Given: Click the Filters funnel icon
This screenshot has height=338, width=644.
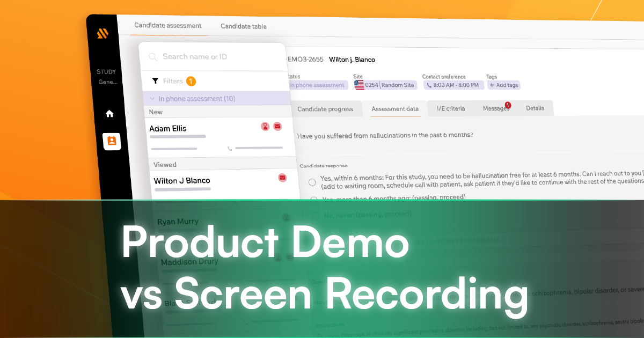Looking at the screenshot, I should click(x=156, y=81).
